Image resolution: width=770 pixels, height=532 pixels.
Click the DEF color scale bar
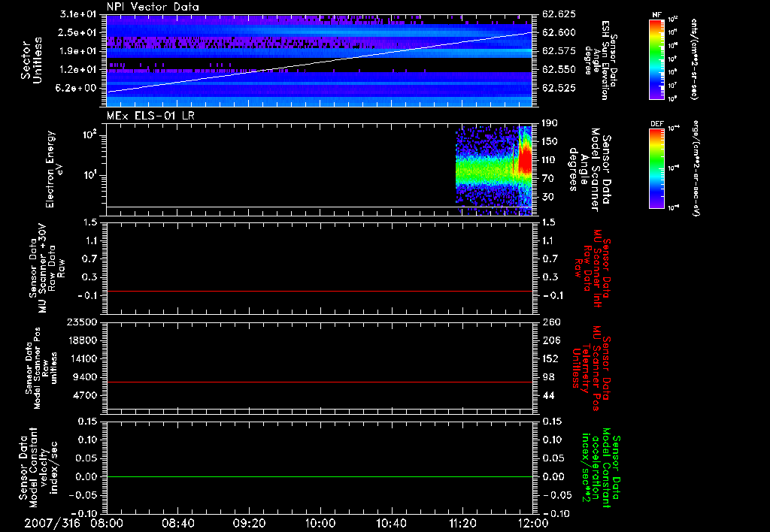656,168
